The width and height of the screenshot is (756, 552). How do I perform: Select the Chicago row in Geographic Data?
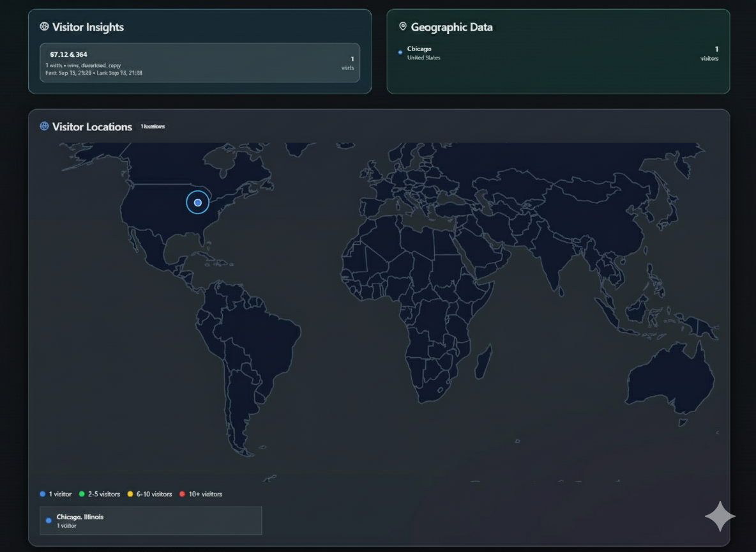(x=558, y=54)
